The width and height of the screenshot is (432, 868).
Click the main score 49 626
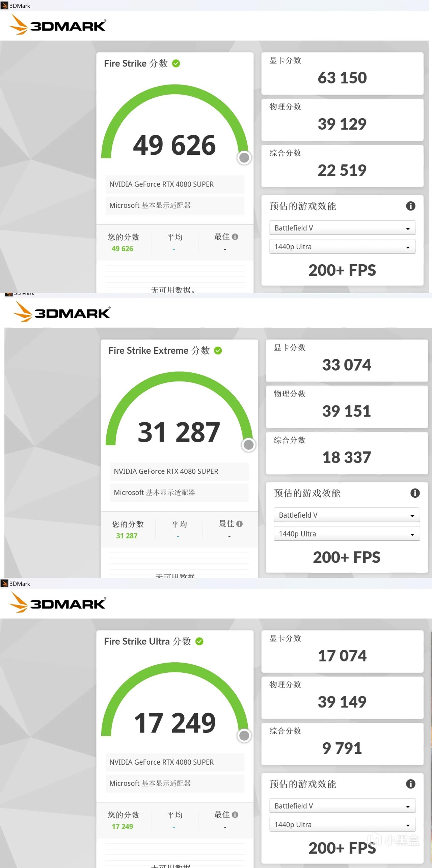pyautogui.click(x=174, y=145)
